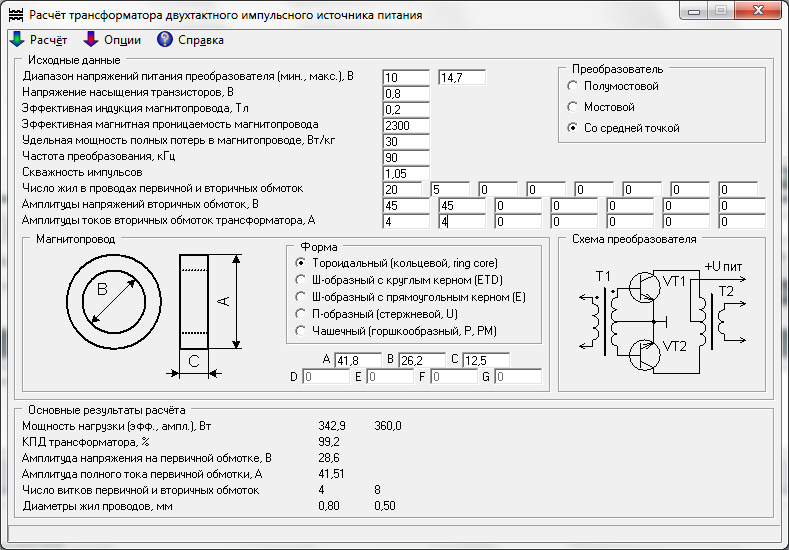Click core dimension C field 12,5
The height and width of the screenshot is (550, 789).
tap(486, 360)
